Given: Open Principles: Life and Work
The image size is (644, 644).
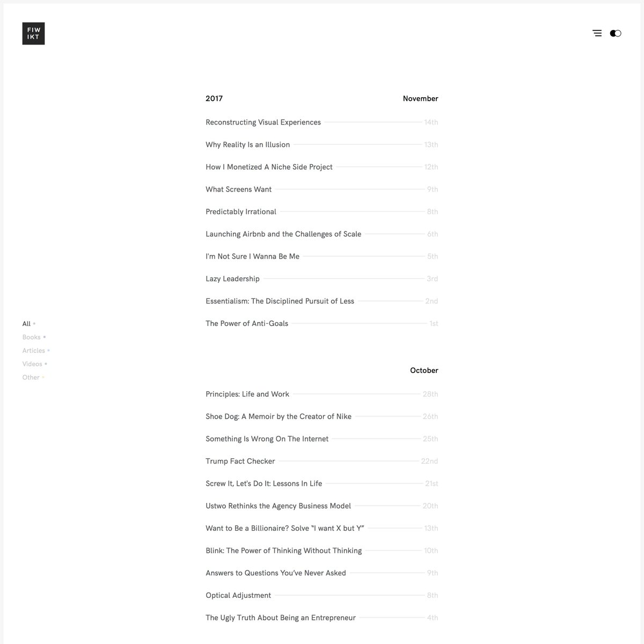Looking at the screenshot, I should coord(247,394).
